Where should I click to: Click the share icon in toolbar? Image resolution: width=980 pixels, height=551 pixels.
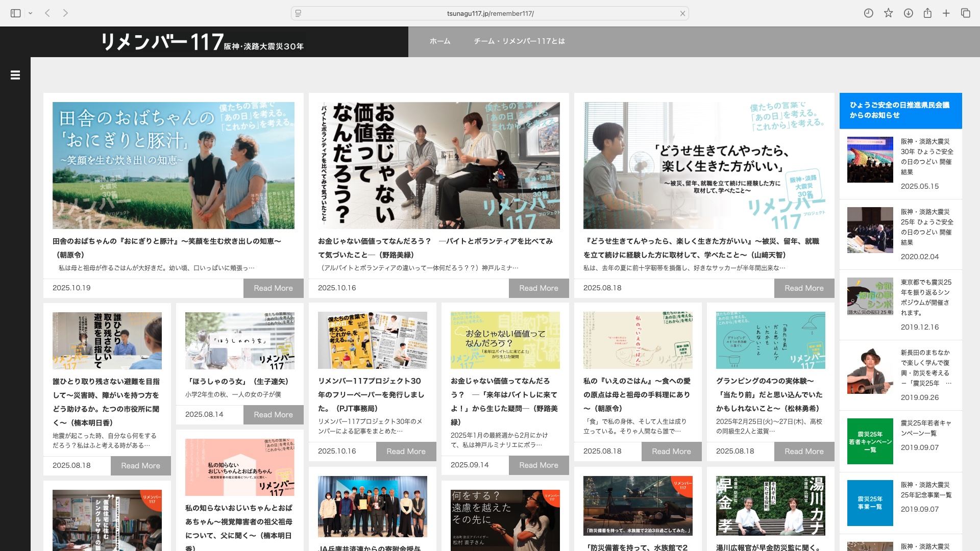pos(927,13)
